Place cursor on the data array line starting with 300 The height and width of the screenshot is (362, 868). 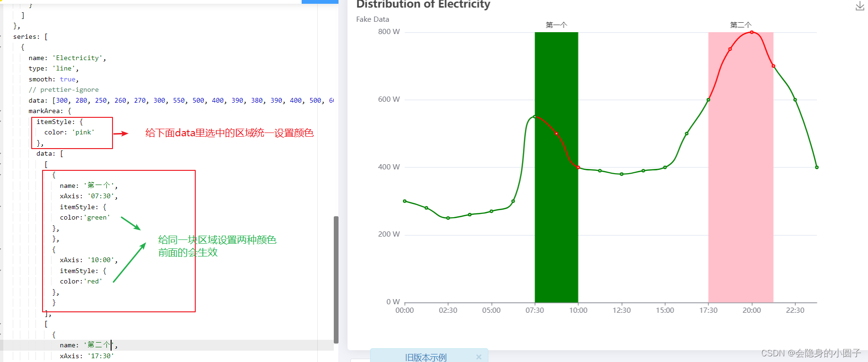[181, 100]
